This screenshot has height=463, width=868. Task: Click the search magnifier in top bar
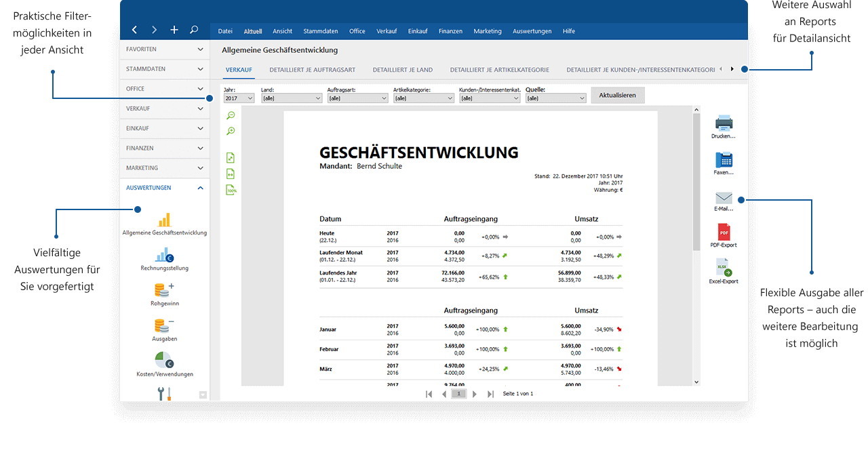(x=194, y=30)
